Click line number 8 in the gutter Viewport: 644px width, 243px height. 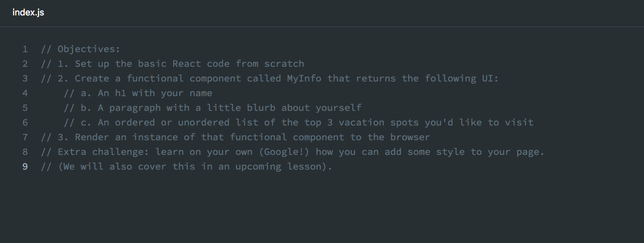[x=25, y=152]
